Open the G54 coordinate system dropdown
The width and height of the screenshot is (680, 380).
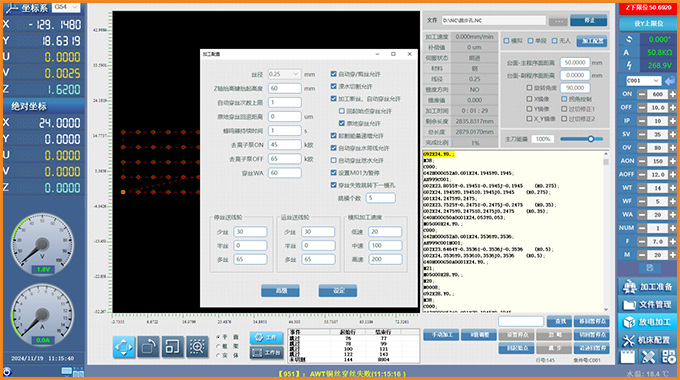point(66,7)
